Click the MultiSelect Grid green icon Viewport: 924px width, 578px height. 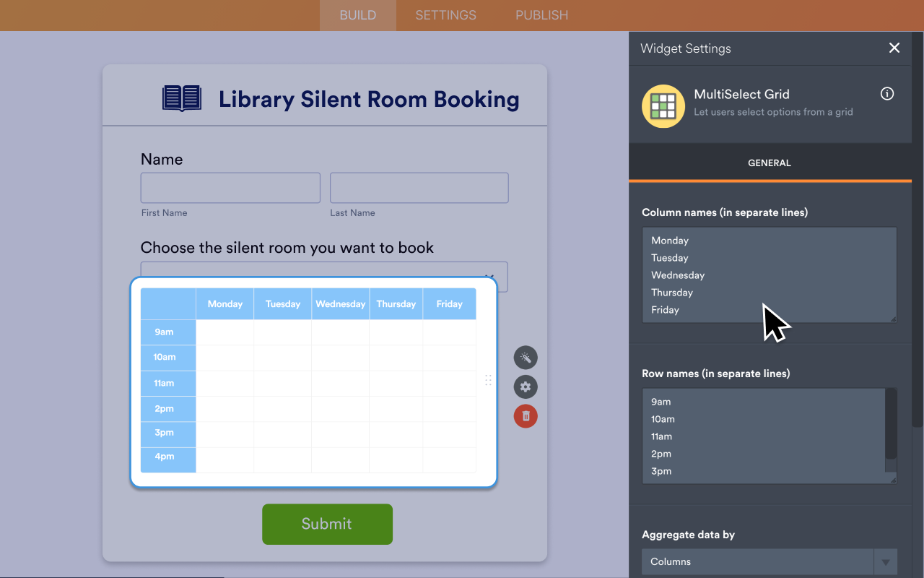[x=663, y=106]
